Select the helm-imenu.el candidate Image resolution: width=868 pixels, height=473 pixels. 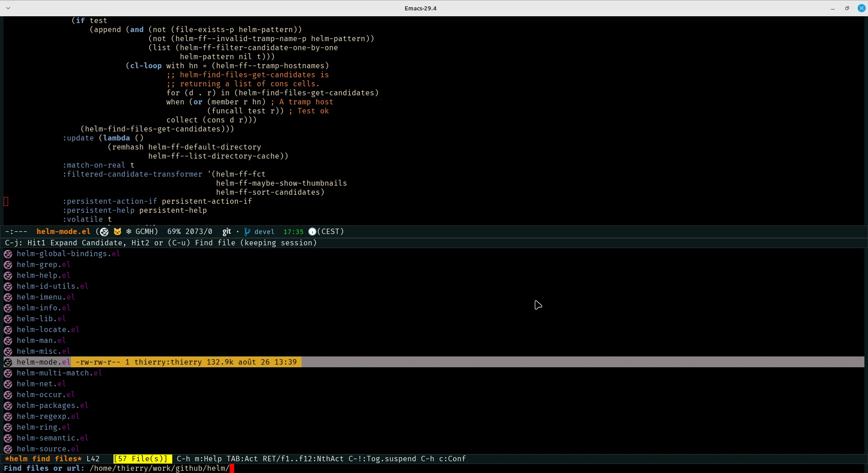tap(46, 297)
